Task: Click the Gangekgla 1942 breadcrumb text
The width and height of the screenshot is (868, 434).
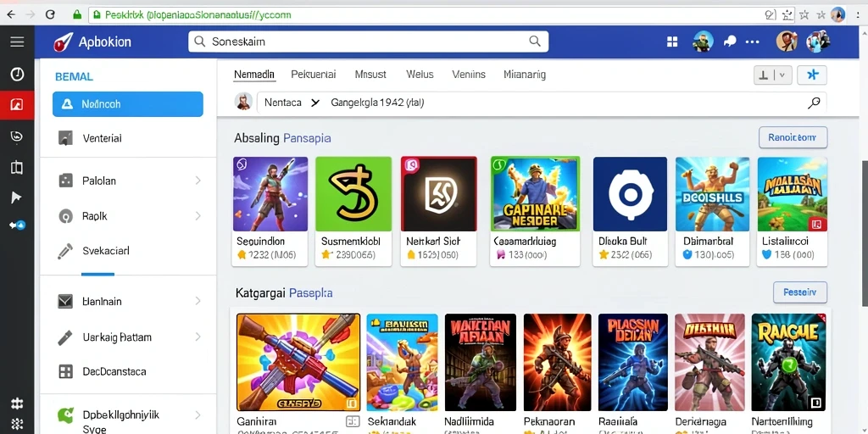Action: point(377,103)
